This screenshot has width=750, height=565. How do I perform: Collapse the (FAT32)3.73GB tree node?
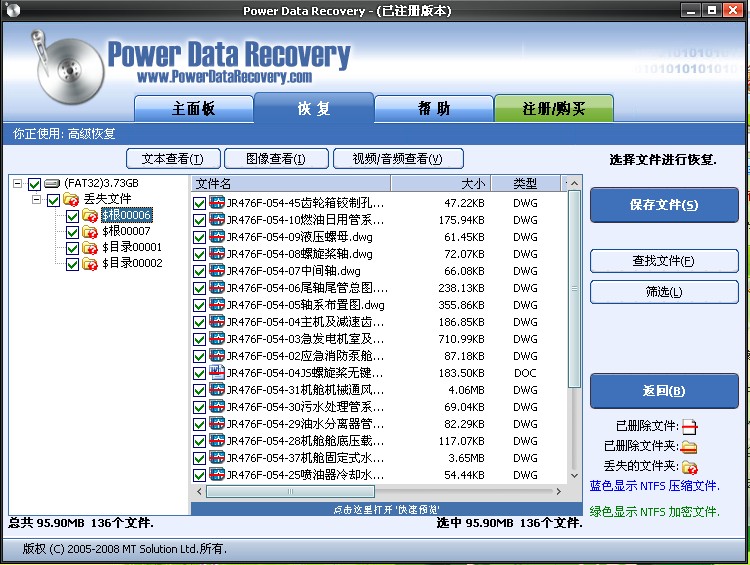pos(17,183)
